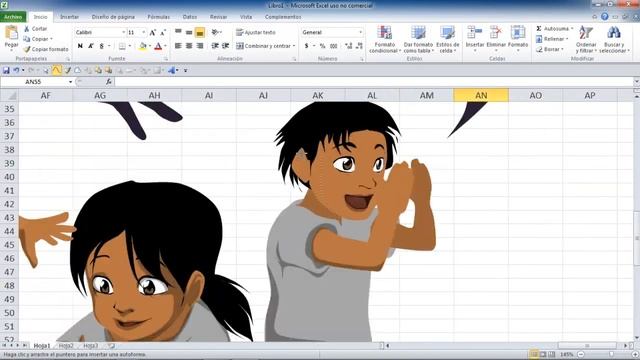Viewport: 640px width, 360px height.
Task: Increase indent in Alineación
Action: 226,46
